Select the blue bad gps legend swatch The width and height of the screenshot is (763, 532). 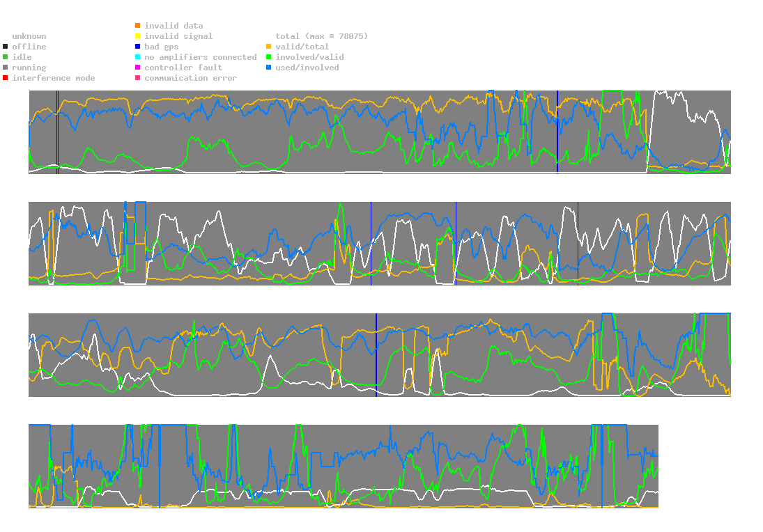click(138, 47)
